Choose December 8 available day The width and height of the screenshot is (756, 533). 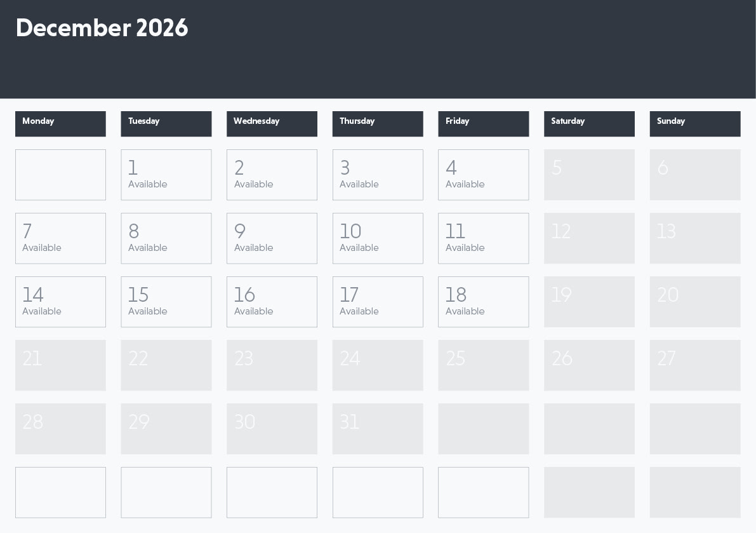tap(166, 238)
